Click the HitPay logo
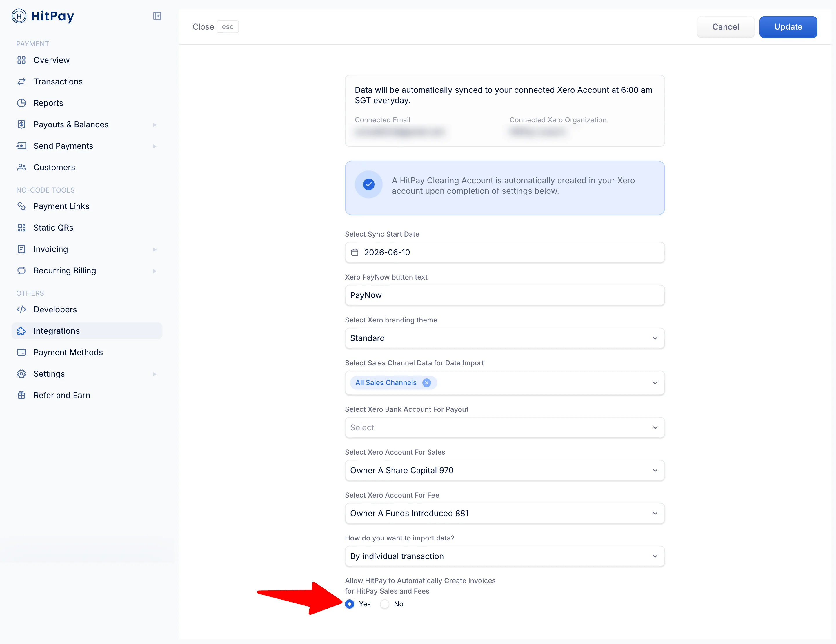Screen dimensions: 836x644 [43, 16]
